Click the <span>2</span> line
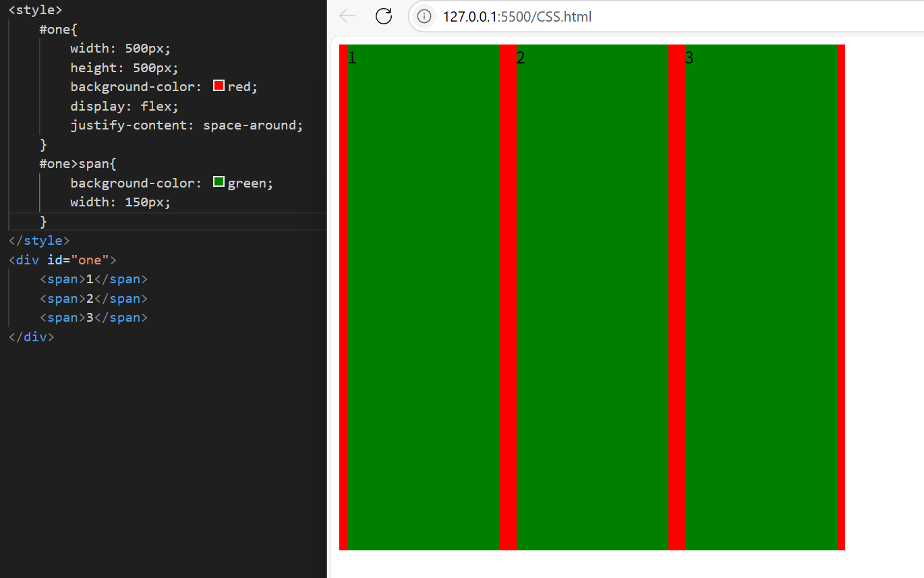The width and height of the screenshot is (924, 578). (x=94, y=299)
